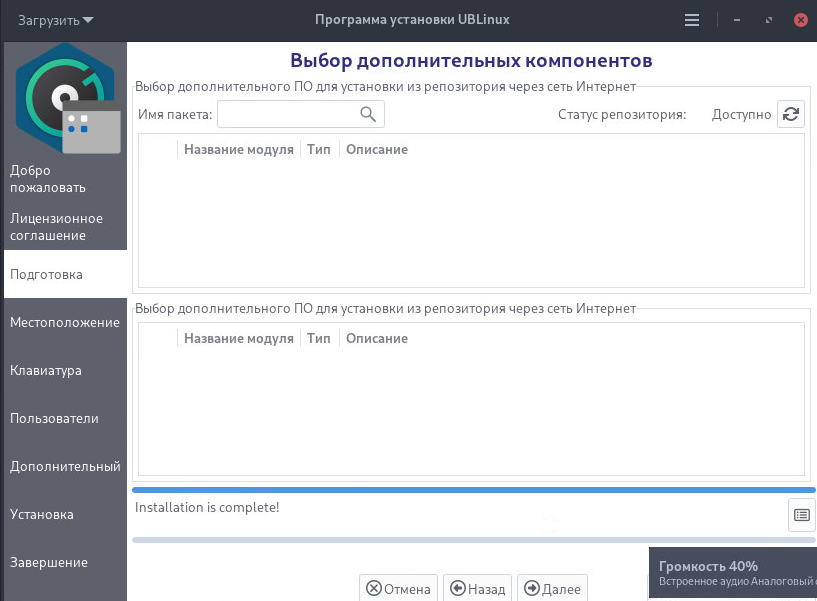Image resolution: width=817 pixels, height=601 pixels.
Task: Refresh the repository status
Action: [x=790, y=114]
